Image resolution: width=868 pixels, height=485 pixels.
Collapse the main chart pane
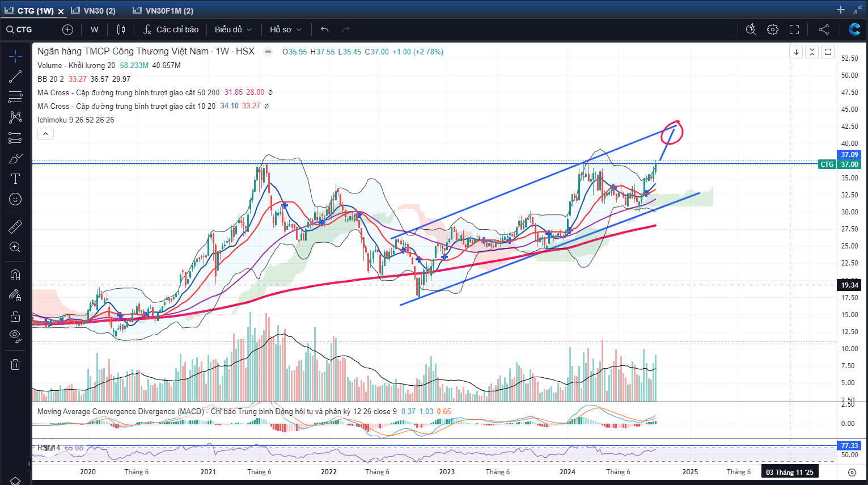tap(812, 52)
